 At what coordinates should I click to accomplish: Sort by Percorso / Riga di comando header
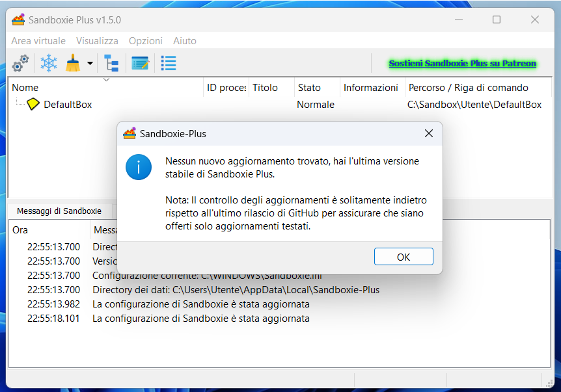(478, 88)
